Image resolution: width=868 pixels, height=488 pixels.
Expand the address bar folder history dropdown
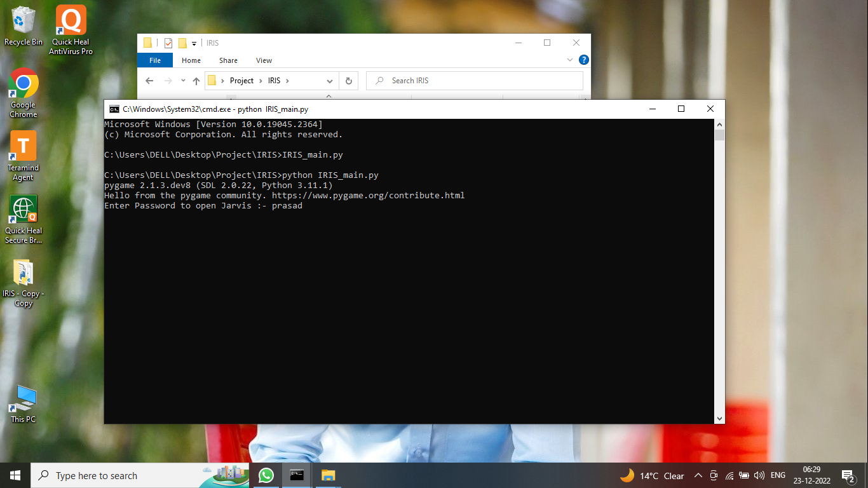pos(330,80)
